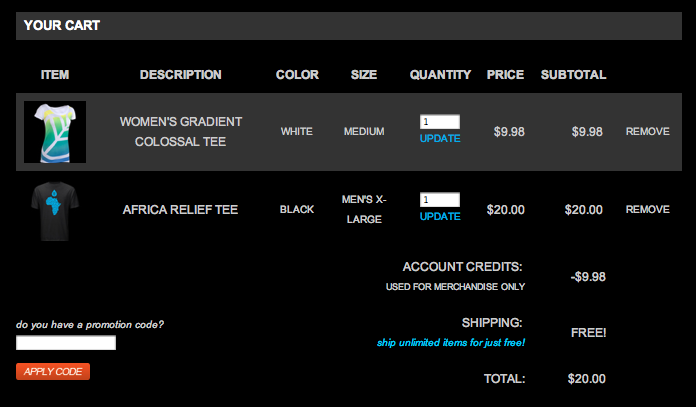
Task: Click the Size column header
Action: (x=364, y=75)
